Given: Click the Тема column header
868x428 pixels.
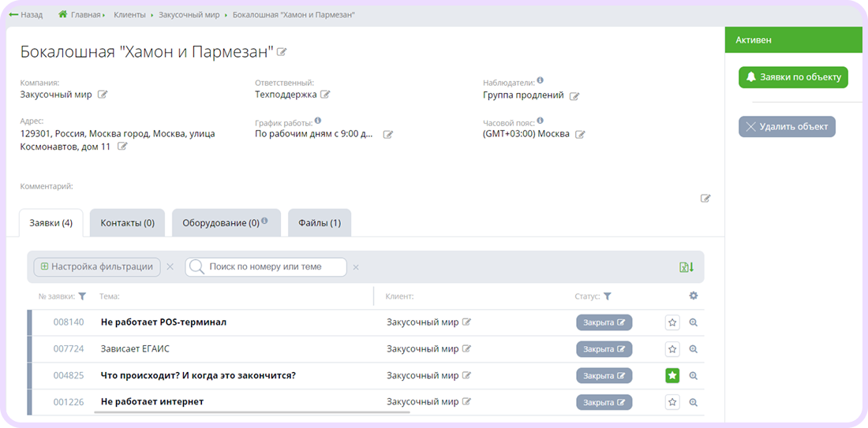Looking at the screenshot, I should pyautogui.click(x=110, y=297).
